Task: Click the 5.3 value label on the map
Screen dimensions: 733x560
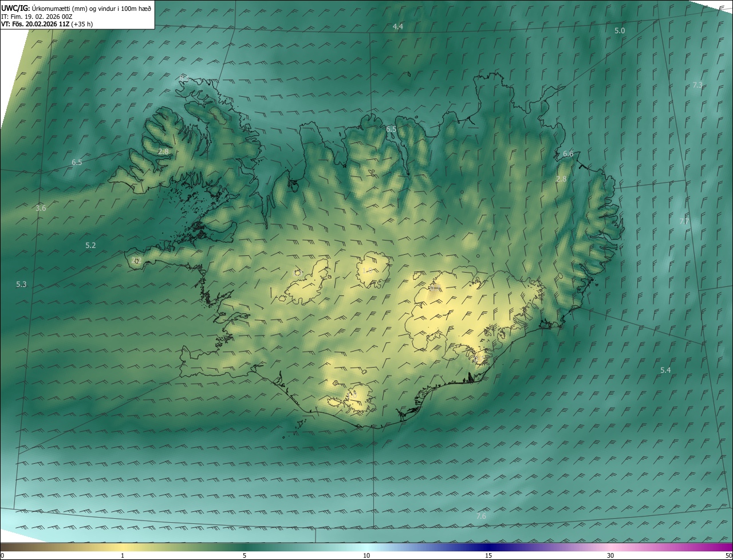Action: (x=21, y=284)
